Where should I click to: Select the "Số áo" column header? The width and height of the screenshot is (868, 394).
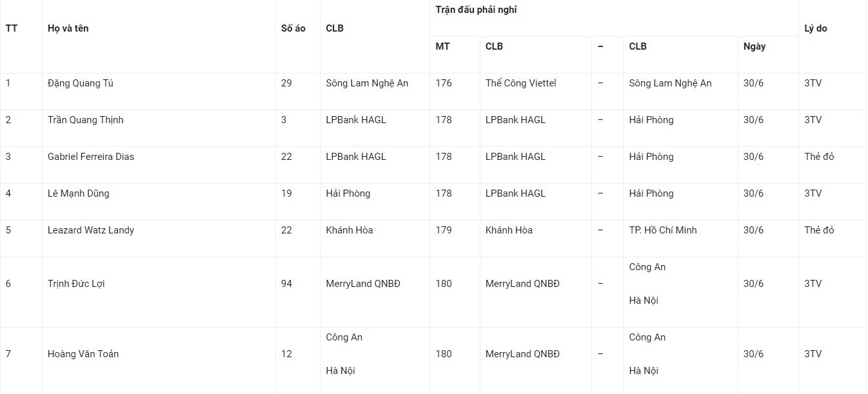293,28
